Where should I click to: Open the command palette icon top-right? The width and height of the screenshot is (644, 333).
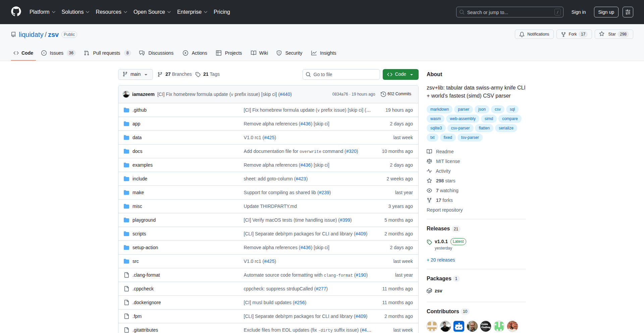(628, 12)
